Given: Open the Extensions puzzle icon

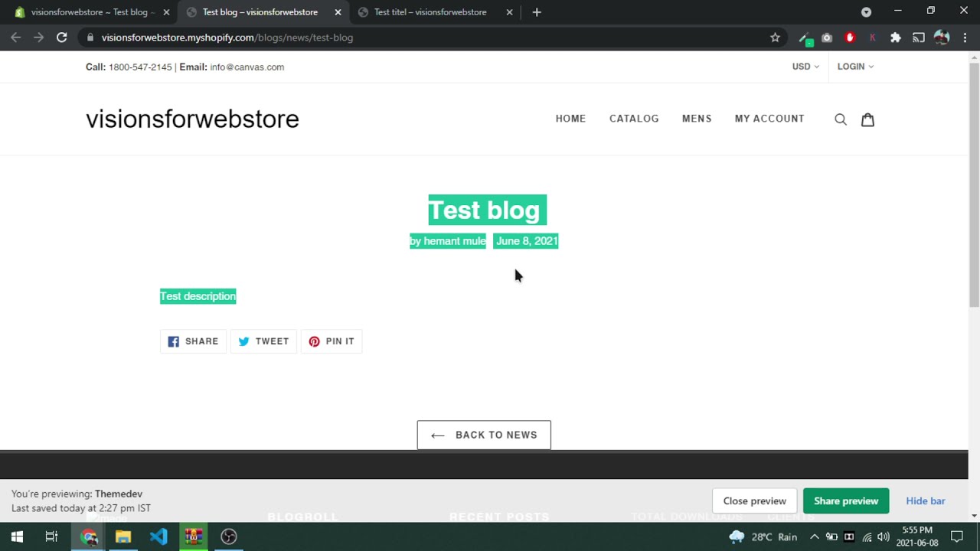Looking at the screenshot, I should click(896, 37).
